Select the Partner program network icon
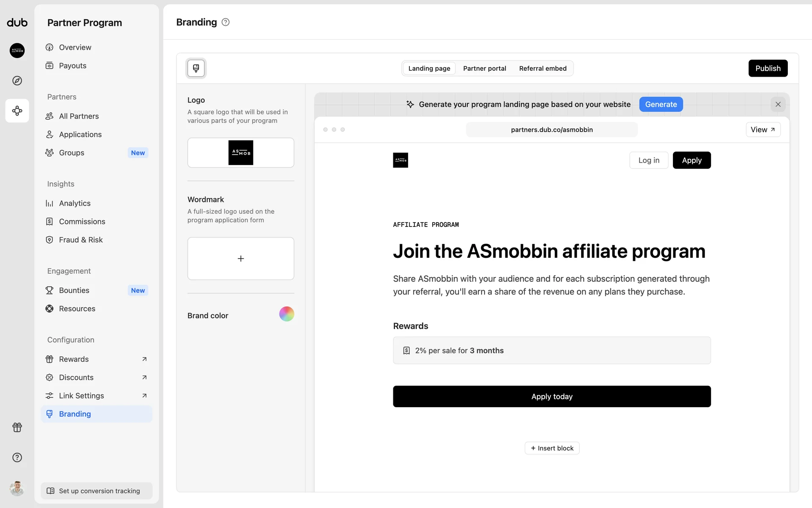The height and width of the screenshot is (508, 812). pos(17,110)
